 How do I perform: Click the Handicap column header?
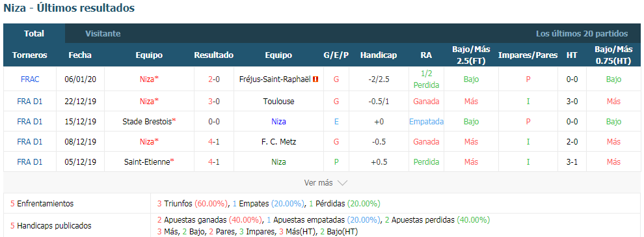click(x=378, y=55)
